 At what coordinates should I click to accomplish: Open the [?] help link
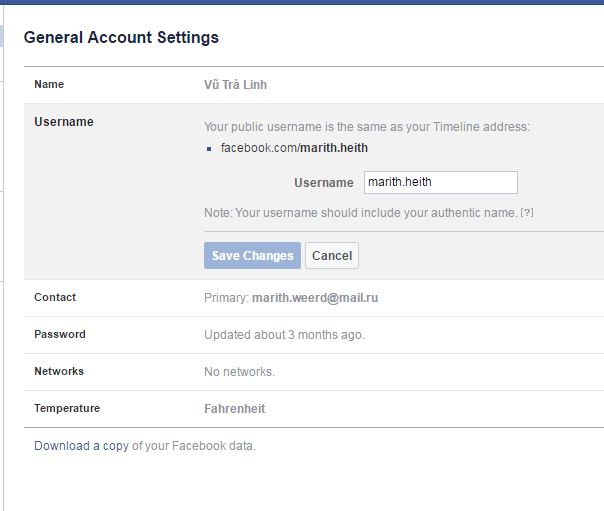tap(527, 213)
